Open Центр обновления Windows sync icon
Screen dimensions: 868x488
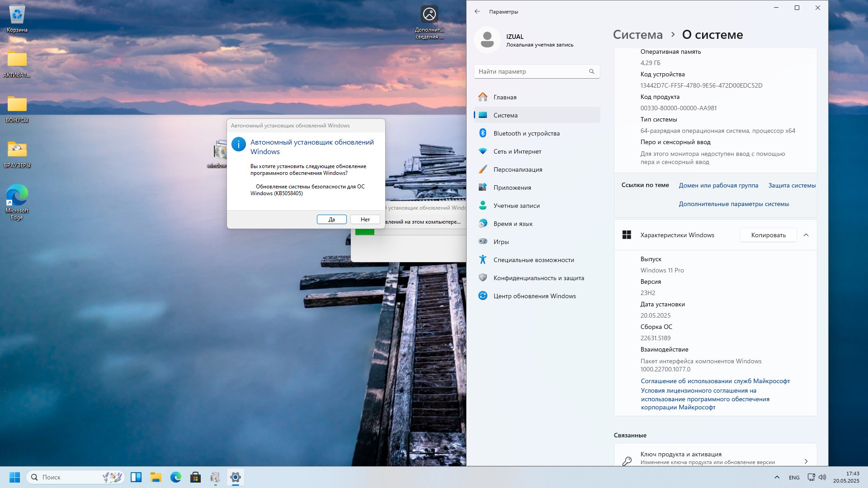click(482, 296)
